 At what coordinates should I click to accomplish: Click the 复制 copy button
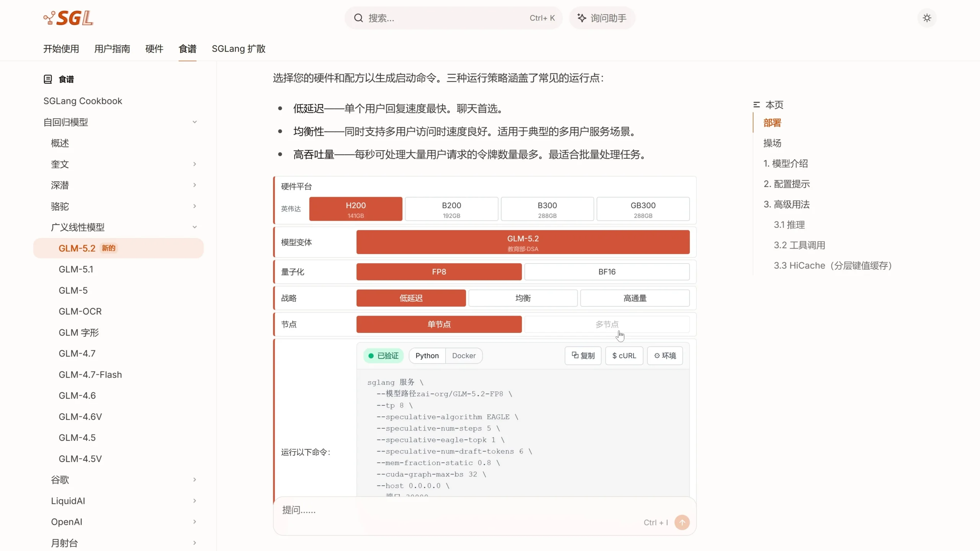[583, 355]
